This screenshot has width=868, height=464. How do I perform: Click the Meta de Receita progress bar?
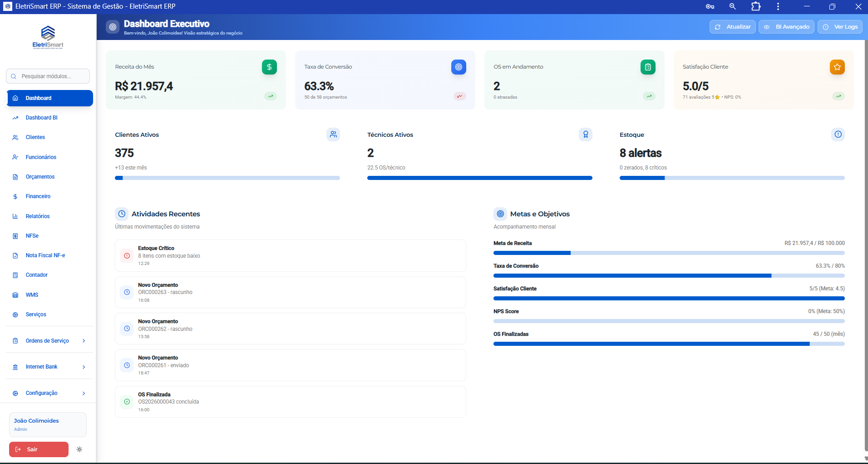(x=669, y=253)
